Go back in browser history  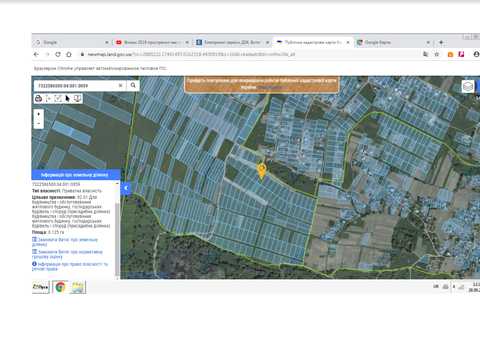click(36, 54)
